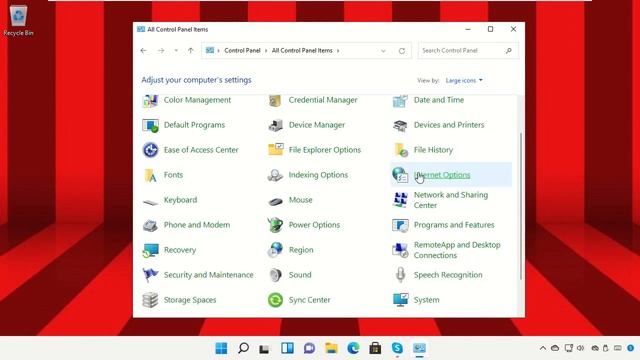Open File Explorer from the taskbar
Viewport: 640px width, 360px height.
[331, 348]
